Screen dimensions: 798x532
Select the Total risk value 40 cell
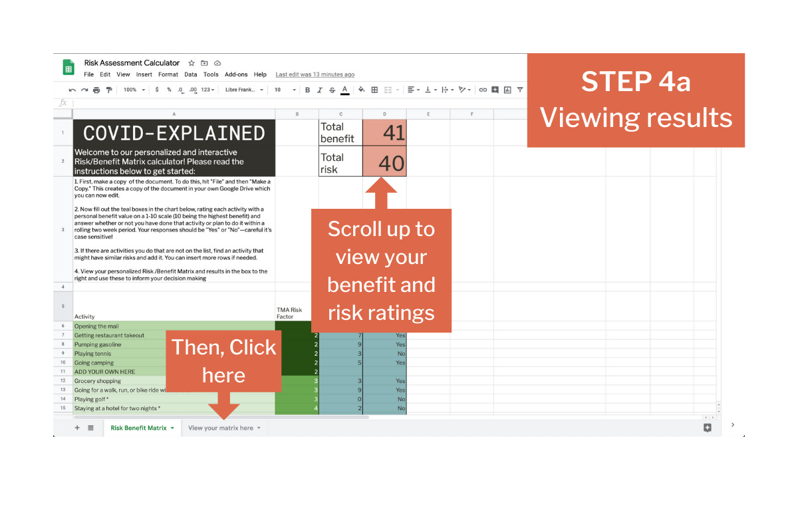(x=384, y=162)
